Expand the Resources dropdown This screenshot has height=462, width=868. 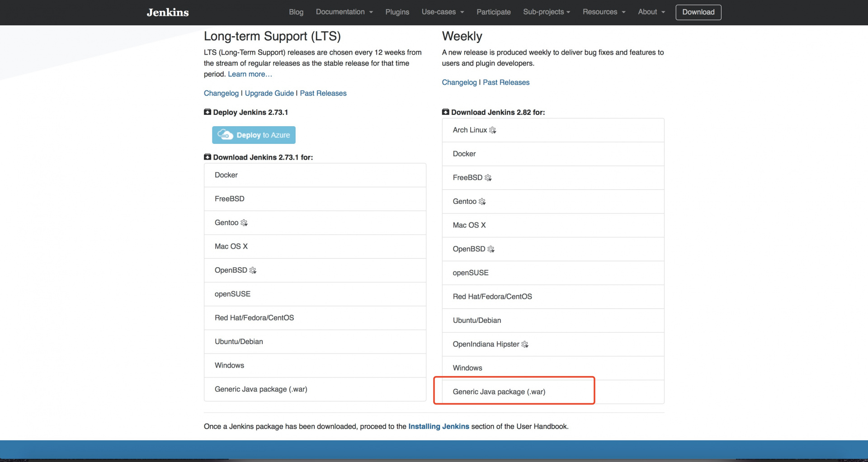604,12
